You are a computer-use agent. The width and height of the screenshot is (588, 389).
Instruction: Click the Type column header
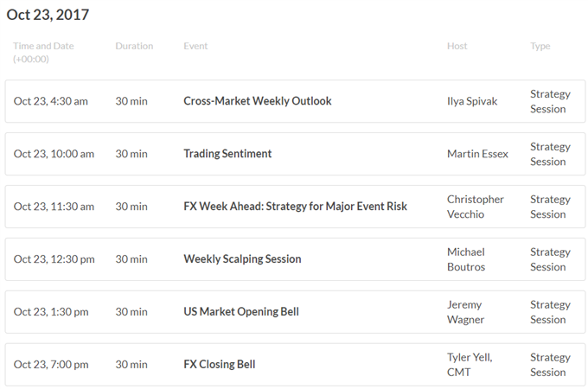pos(540,46)
